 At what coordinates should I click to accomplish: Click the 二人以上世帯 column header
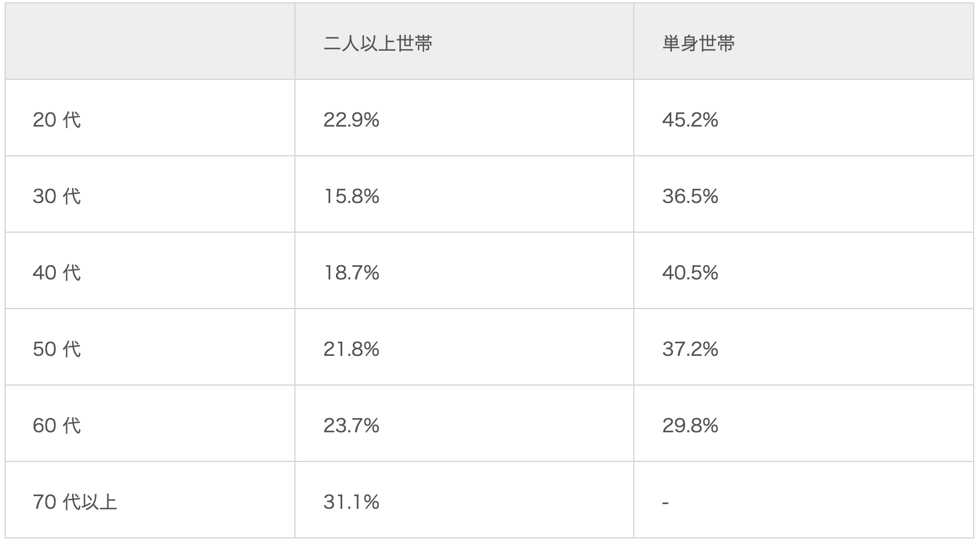[x=378, y=43]
